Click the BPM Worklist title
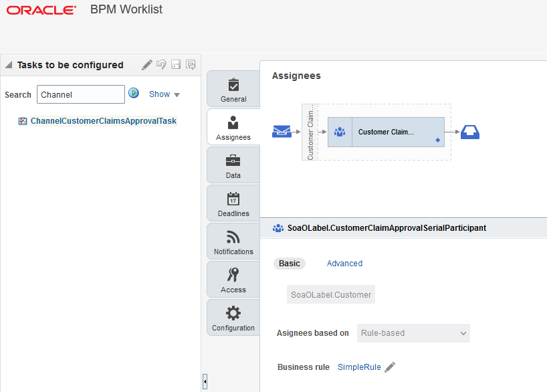The height and width of the screenshot is (392, 547). click(x=126, y=9)
